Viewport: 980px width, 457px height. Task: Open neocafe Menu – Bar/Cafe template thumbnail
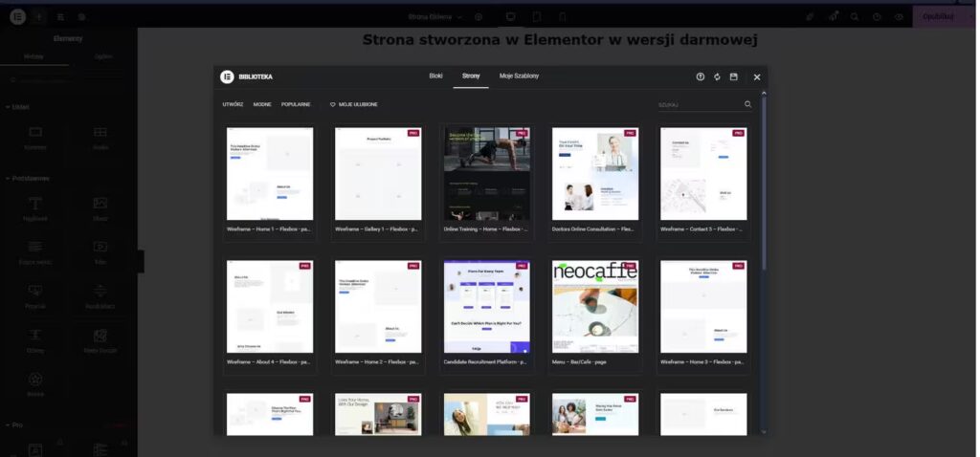tap(595, 307)
